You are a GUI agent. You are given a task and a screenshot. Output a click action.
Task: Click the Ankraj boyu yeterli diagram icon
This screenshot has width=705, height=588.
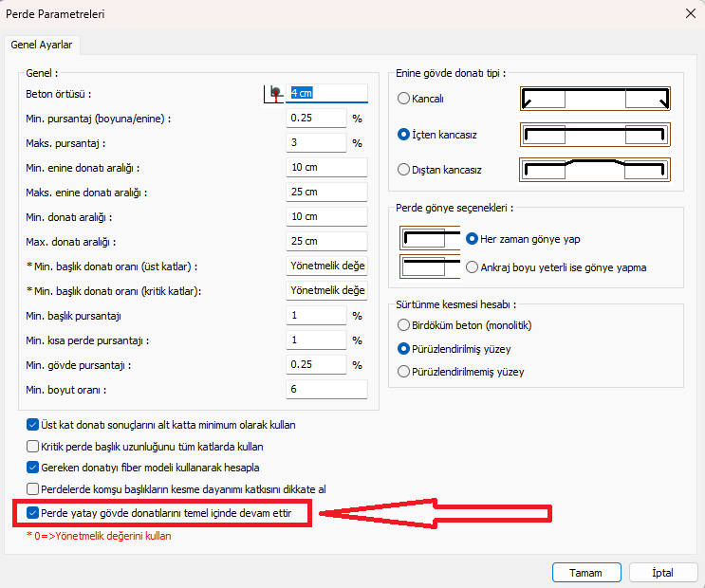(x=429, y=267)
